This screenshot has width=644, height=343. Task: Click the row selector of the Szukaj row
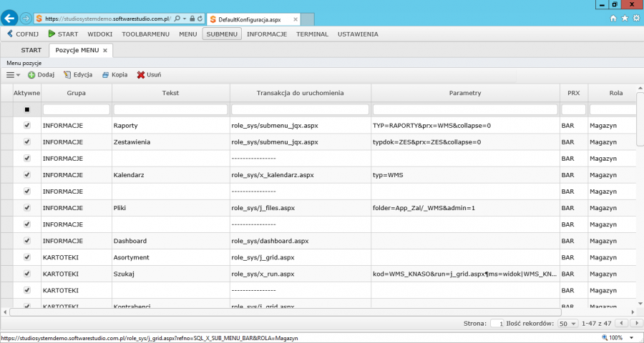click(6, 274)
